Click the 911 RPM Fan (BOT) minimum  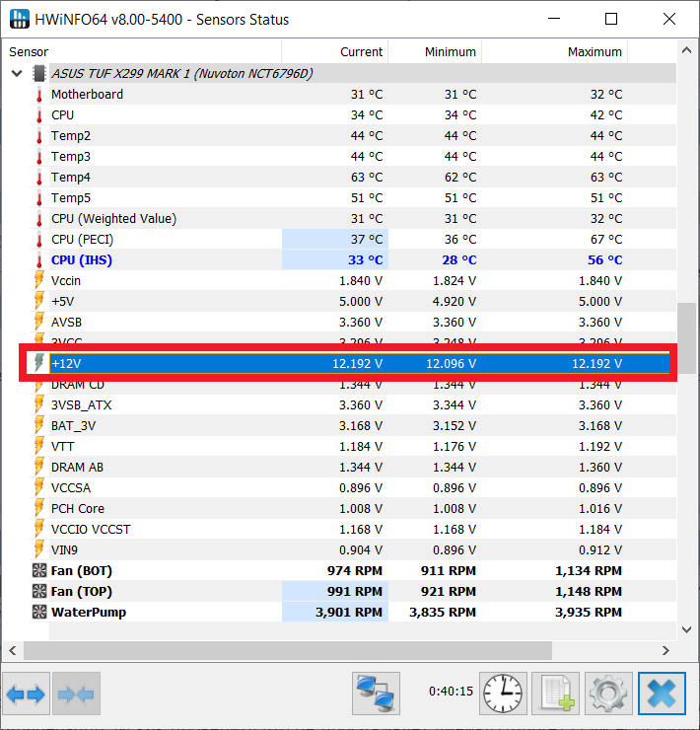click(x=449, y=571)
